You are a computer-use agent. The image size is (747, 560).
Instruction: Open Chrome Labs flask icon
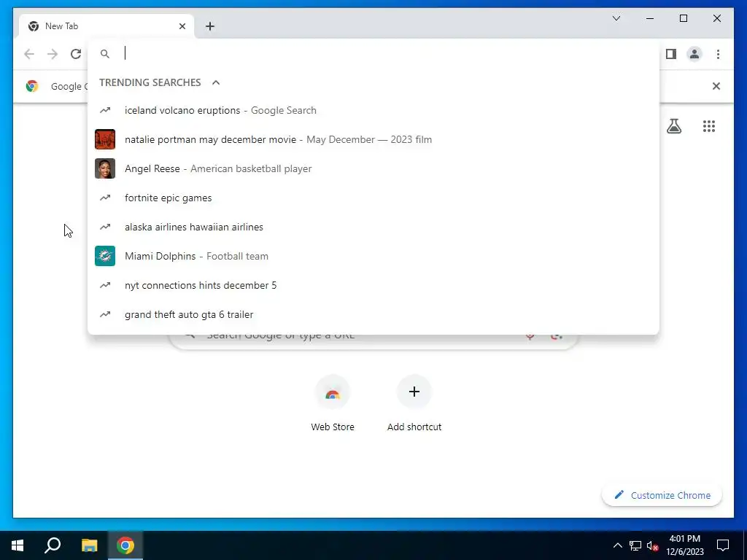pos(673,126)
